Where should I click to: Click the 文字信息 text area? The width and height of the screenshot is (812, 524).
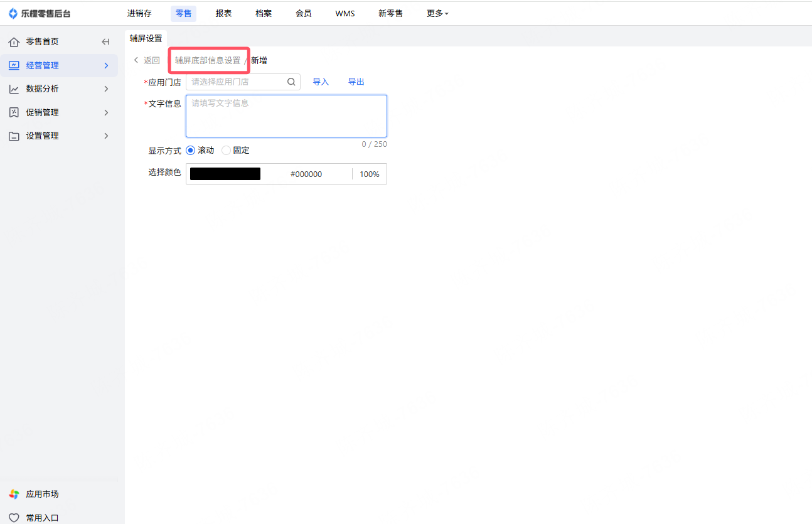[286, 116]
